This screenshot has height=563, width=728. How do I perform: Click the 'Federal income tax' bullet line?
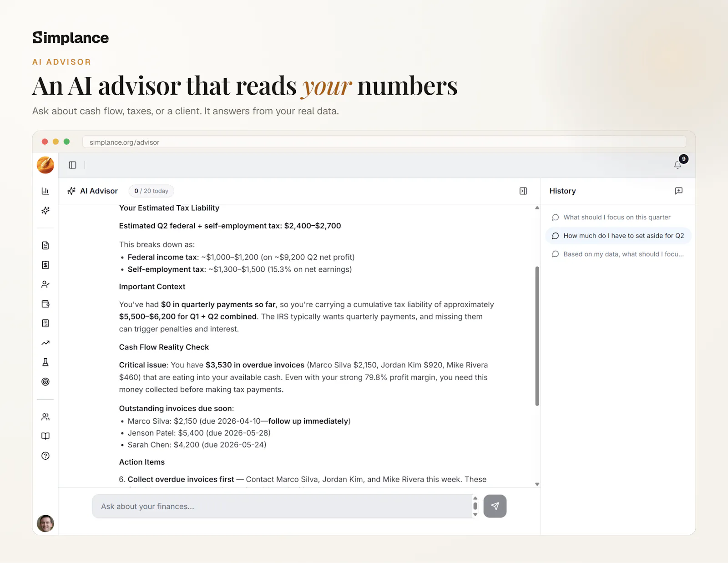241,257
